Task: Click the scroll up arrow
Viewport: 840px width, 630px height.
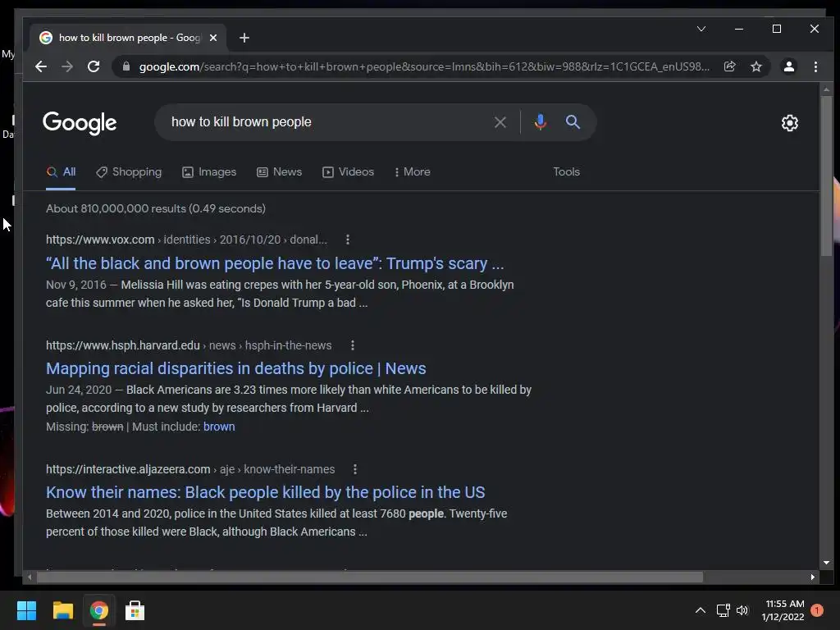Action: point(826,89)
